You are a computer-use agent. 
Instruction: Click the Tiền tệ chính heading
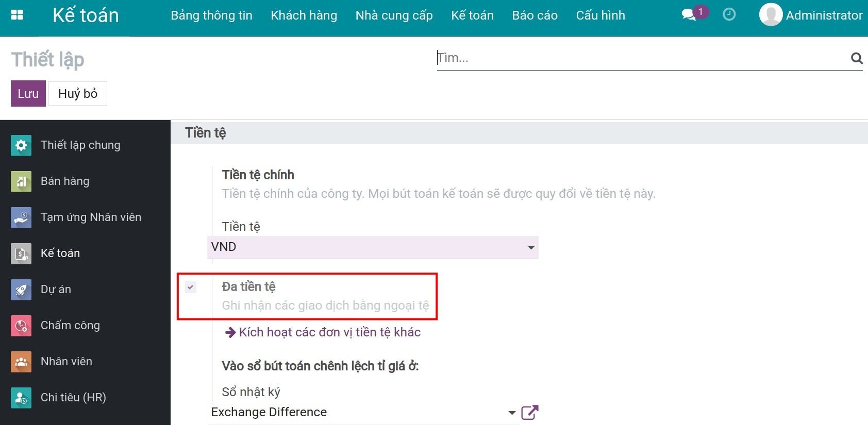coord(258,175)
